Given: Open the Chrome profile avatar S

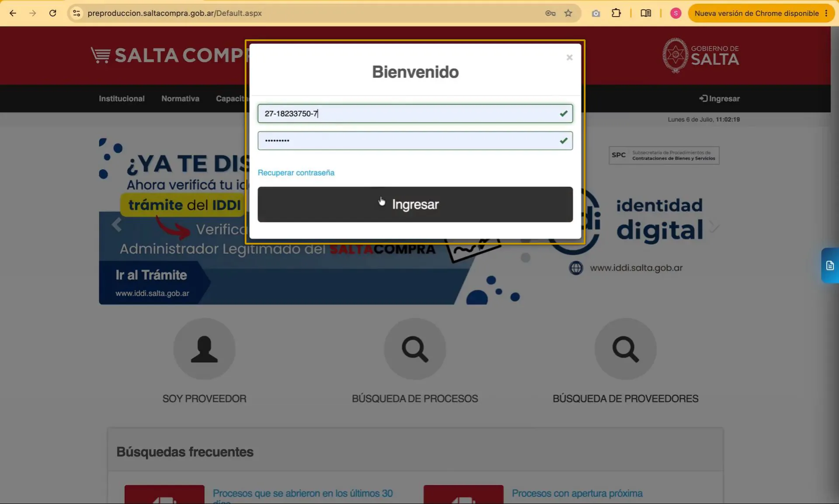Looking at the screenshot, I should pyautogui.click(x=676, y=13).
